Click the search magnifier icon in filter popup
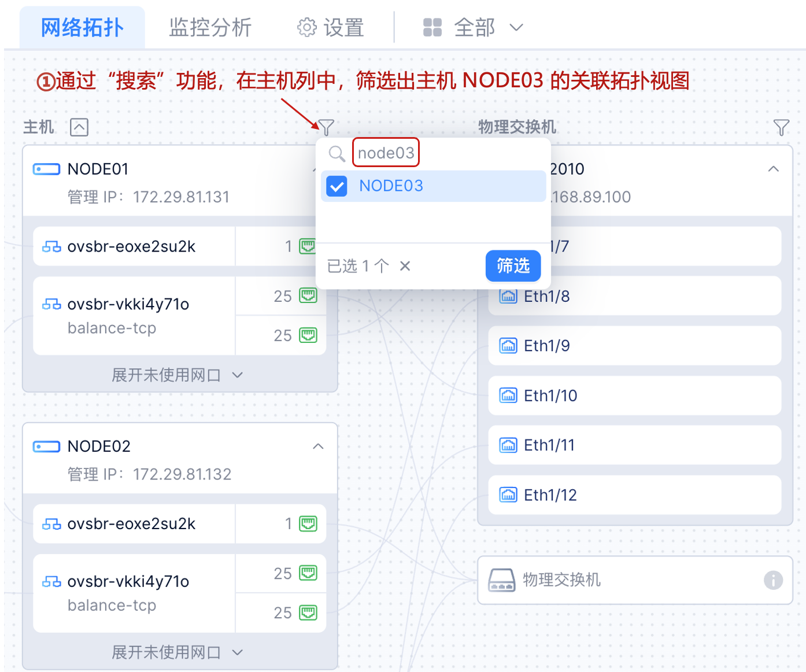The height and width of the screenshot is (672, 806). (337, 153)
